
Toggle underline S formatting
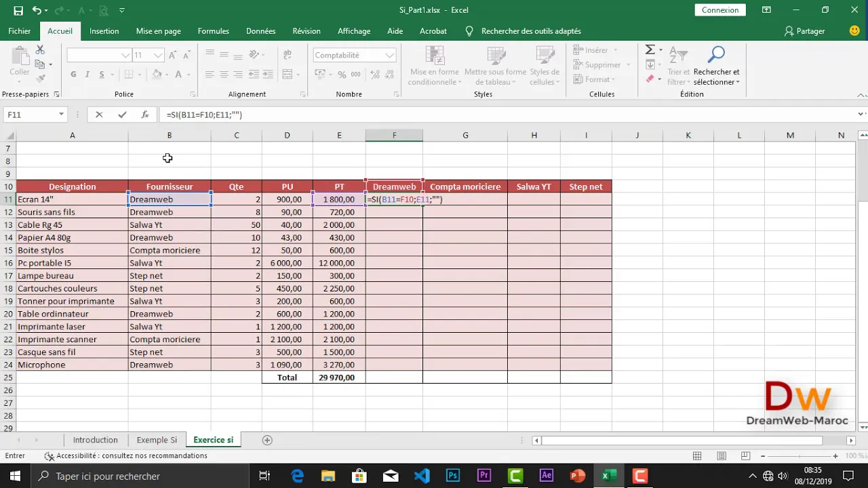point(102,75)
